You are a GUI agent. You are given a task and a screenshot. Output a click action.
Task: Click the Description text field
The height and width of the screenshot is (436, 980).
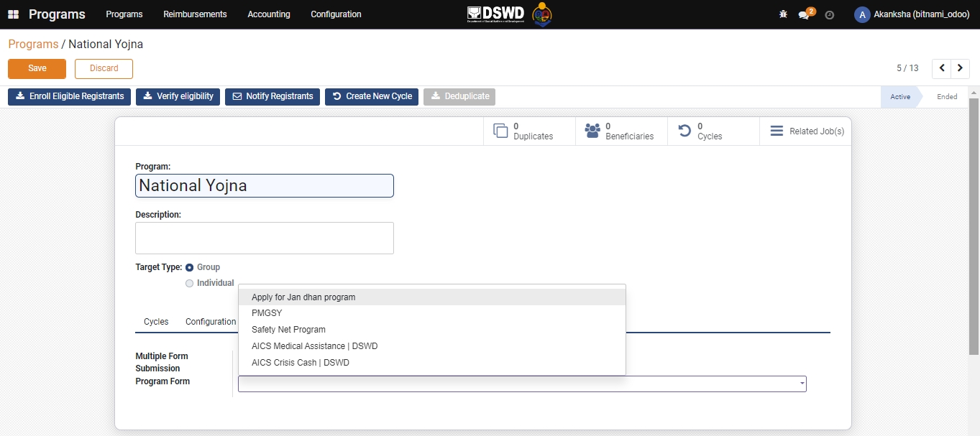coord(264,238)
